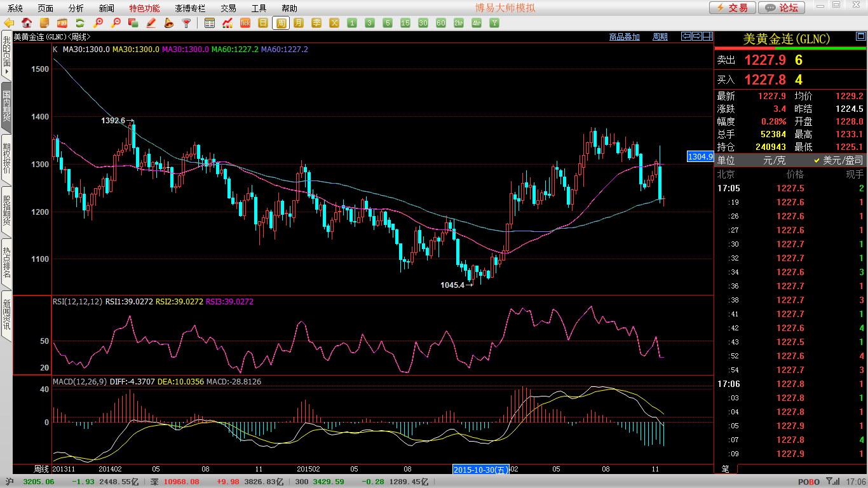The image size is (868, 488).
Task: Click the 商品叠加 overlay link
Action: tap(624, 37)
